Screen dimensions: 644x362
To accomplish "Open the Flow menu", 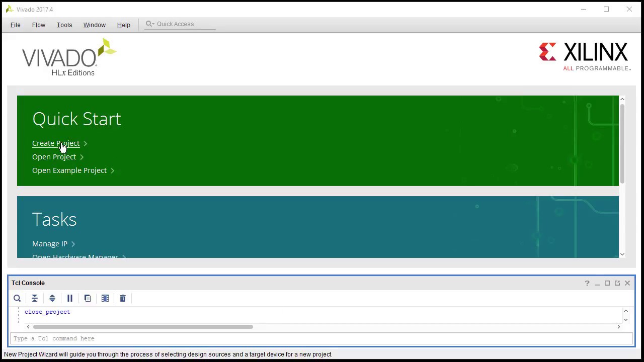I will 39,25.
